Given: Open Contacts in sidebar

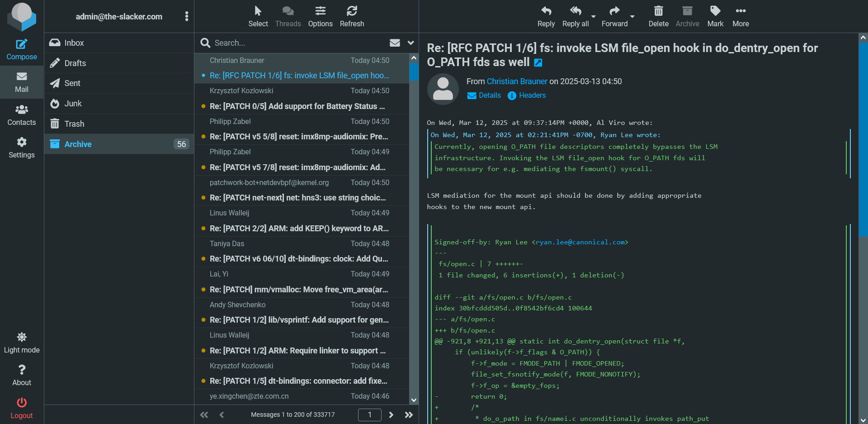Looking at the screenshot, I should pyautogui.click(x=22, y=115).
